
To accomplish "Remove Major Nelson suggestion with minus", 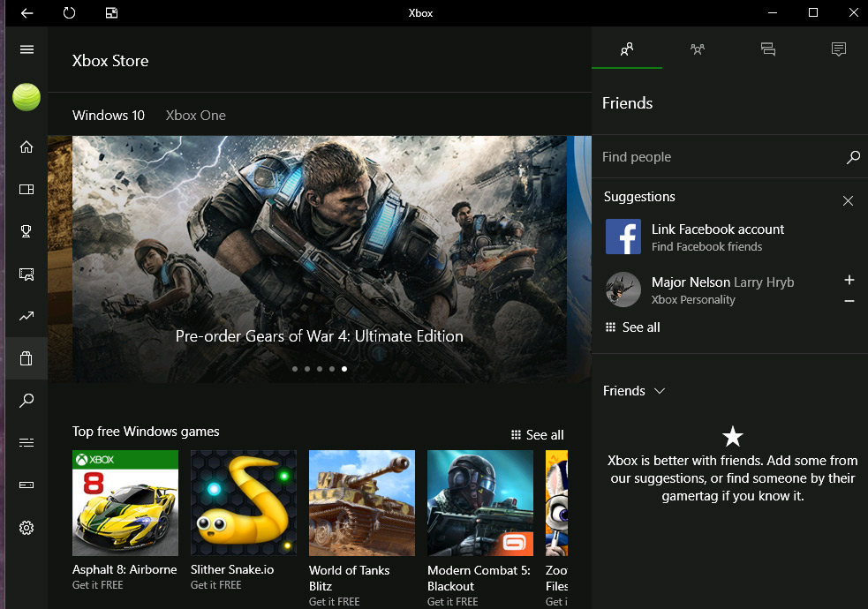I will (x=849, y=301).
